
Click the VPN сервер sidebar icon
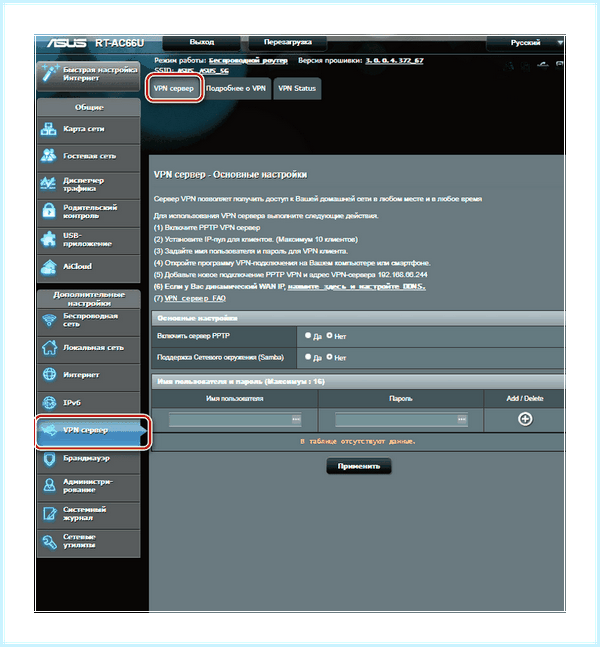point(49,430)
